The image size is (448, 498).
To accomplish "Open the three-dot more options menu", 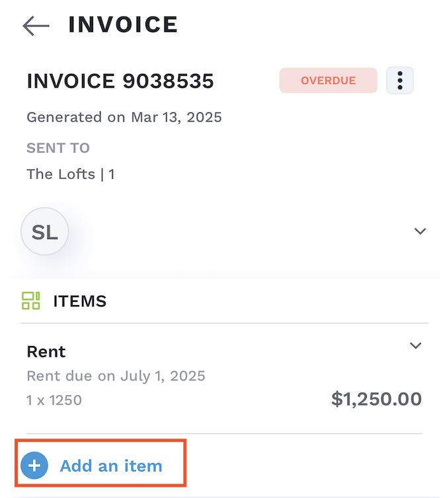I will [x=400, y=81].
